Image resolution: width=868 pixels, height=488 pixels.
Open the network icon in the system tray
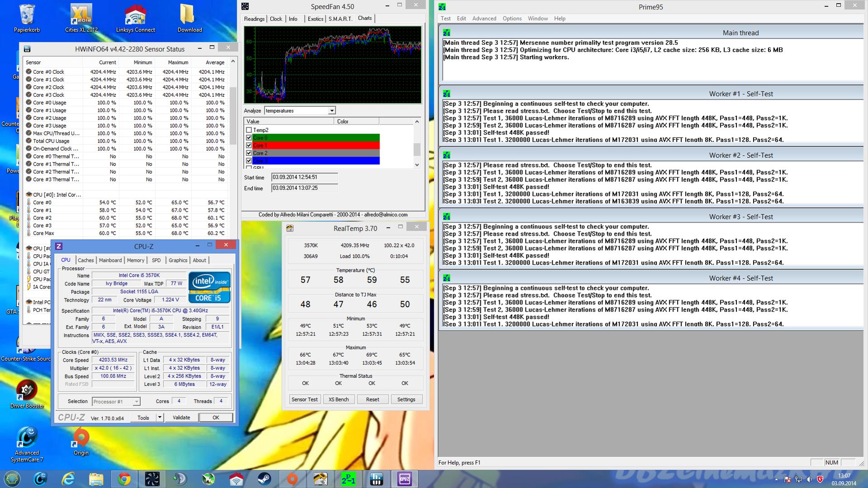point(798,479)
